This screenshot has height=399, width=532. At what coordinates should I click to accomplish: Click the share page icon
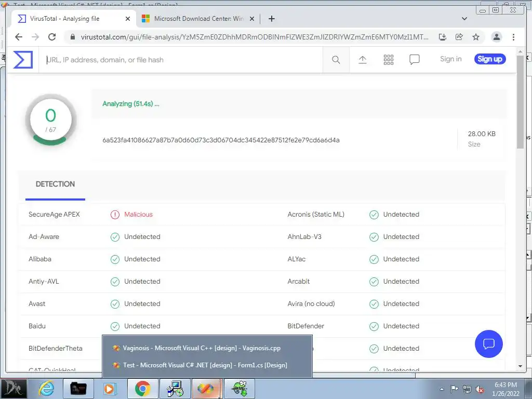[x=459, y=37]
